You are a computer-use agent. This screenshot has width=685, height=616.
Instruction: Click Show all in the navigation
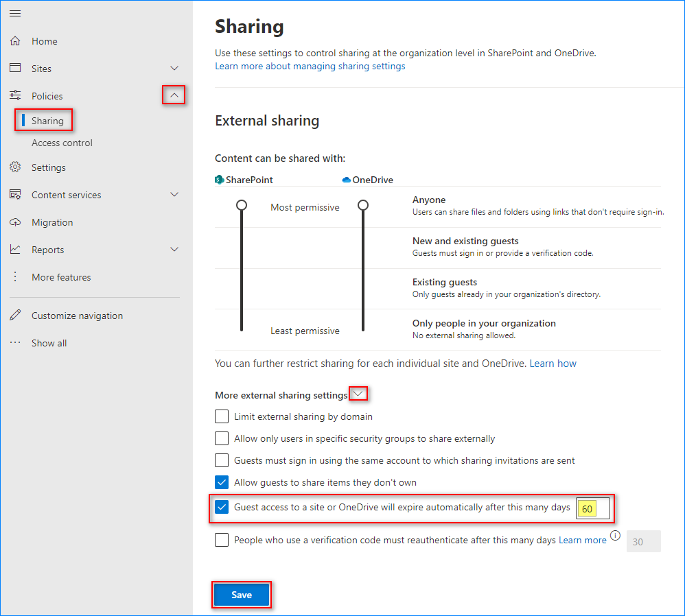(x=49, y=343)
